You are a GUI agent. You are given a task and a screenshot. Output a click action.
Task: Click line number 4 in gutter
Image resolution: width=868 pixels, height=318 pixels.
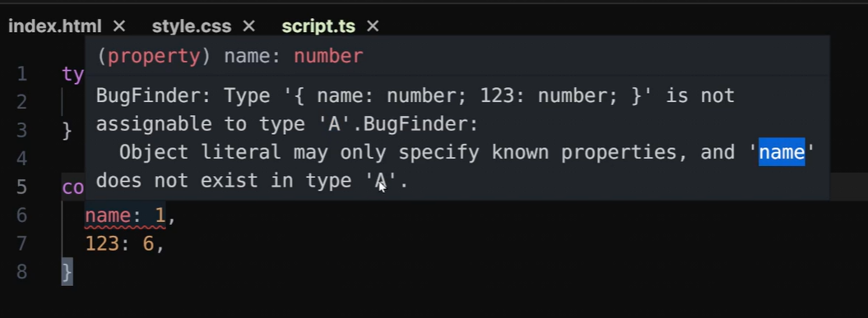click(21, 159)
